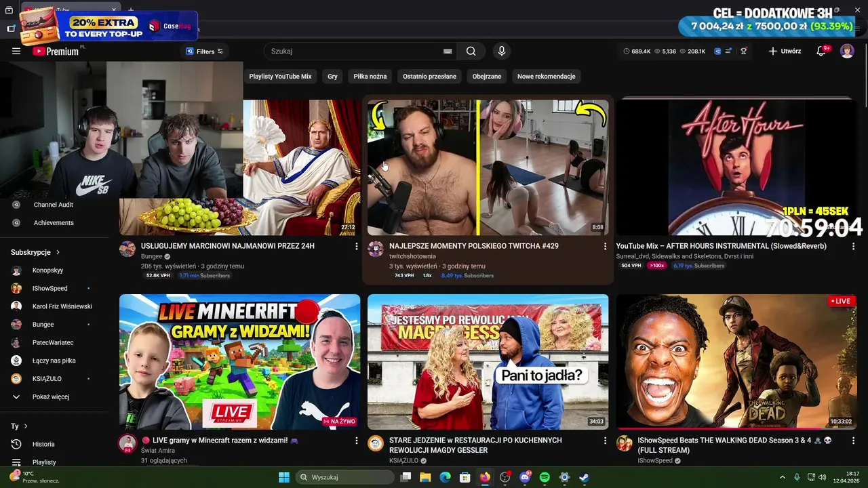Image resolution: width=868 pixels, height=488 pixels.
Task: Open options menu for NAJLEPSZE MOMENTY video
Action: pos(605,247)
